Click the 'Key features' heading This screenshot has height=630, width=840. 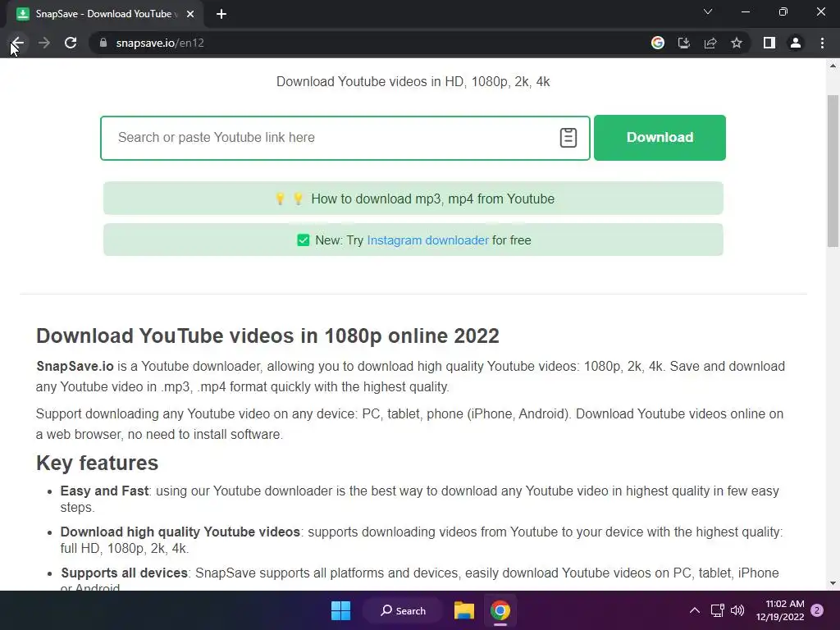(x=97, y=463)
